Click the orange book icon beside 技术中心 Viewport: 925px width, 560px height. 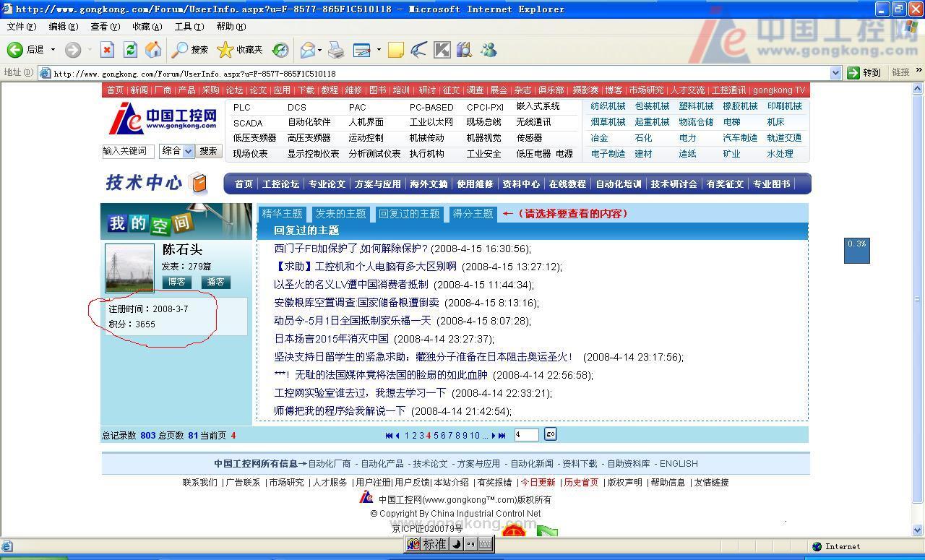coord(198,183)
